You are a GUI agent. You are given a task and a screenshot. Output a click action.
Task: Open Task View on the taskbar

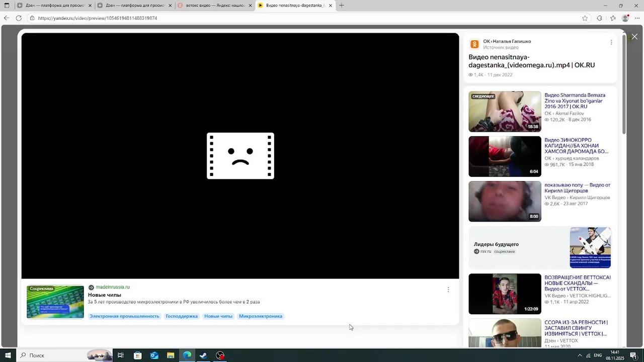tap(121, 355)
